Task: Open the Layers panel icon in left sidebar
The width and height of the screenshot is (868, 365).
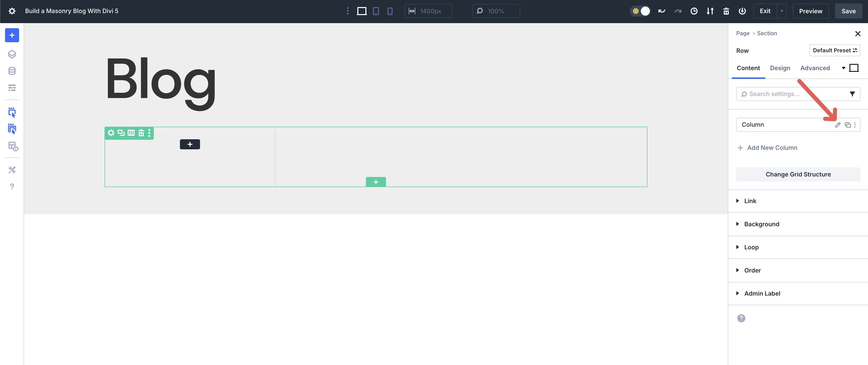Action: tap(12, 54)
